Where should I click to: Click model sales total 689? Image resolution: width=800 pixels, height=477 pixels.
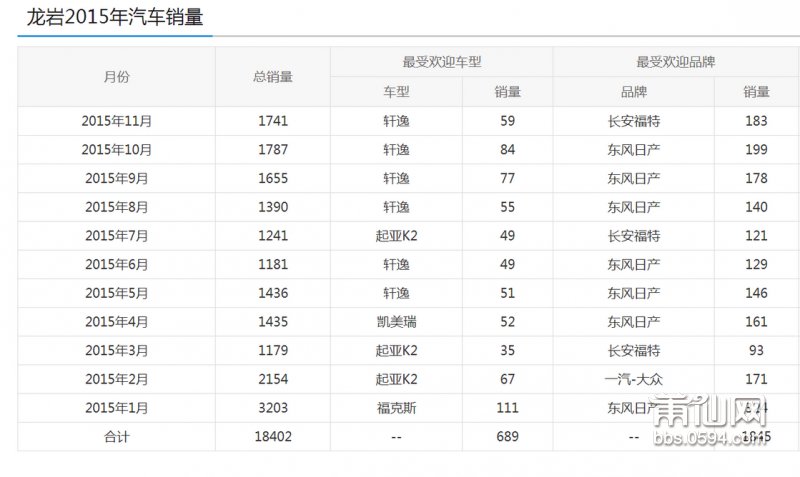click(508, 437)
